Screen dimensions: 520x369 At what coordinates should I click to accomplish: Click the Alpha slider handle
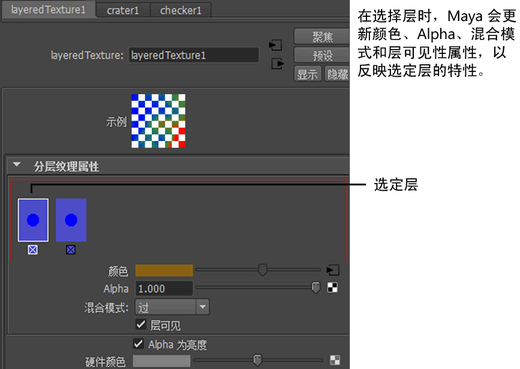click(x=315, y=288)
